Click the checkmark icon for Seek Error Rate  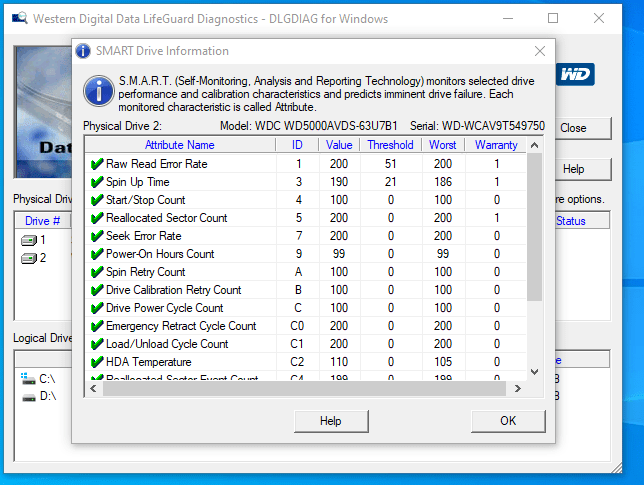click(x=97, y=236)
